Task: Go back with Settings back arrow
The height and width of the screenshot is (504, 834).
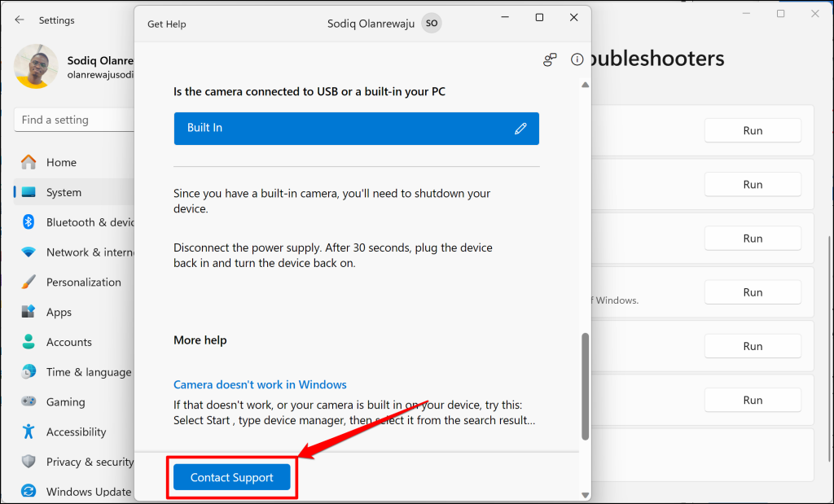Action: [20, 20]
